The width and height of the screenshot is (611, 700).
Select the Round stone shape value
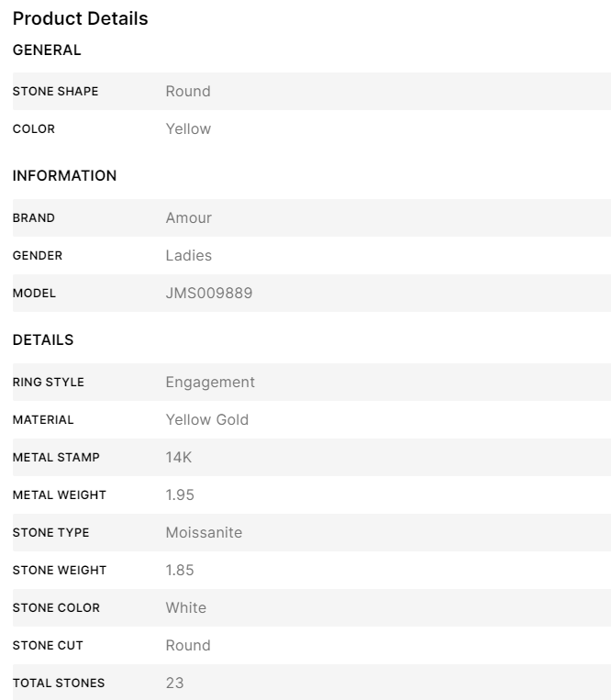point(188,91)
